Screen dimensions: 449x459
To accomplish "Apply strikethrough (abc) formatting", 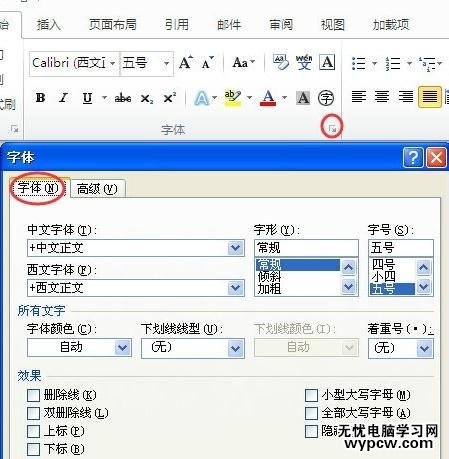I will point(123,98).
